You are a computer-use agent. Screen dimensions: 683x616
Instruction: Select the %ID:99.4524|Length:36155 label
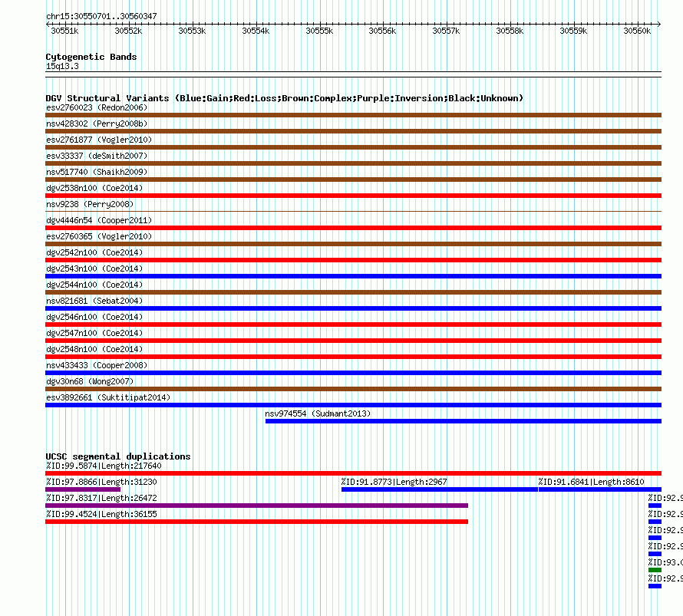pyautogui.click(x=101, y=514)
